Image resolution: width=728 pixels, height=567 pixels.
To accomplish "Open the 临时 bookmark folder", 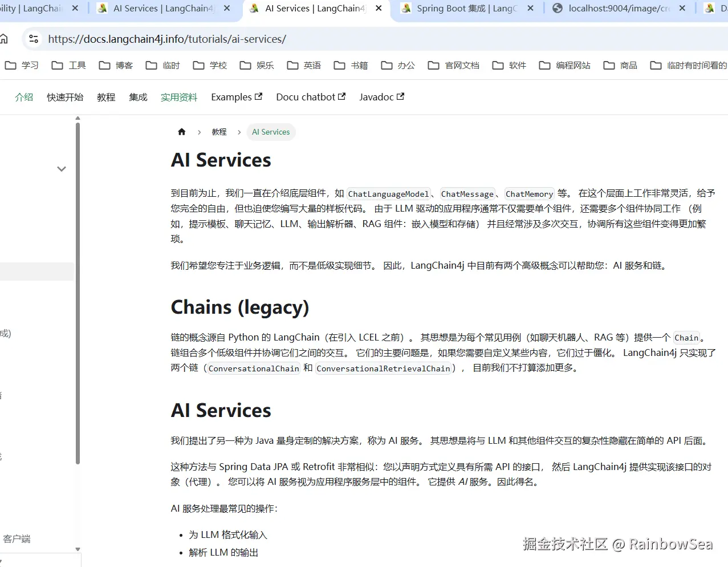I will 162,66.
